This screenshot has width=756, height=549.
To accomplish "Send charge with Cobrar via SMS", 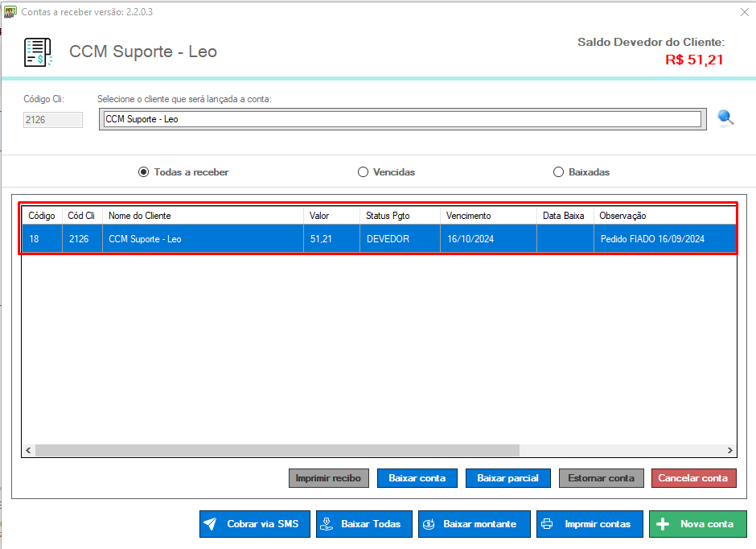I will pyautogui.click(x=254, y=524).
